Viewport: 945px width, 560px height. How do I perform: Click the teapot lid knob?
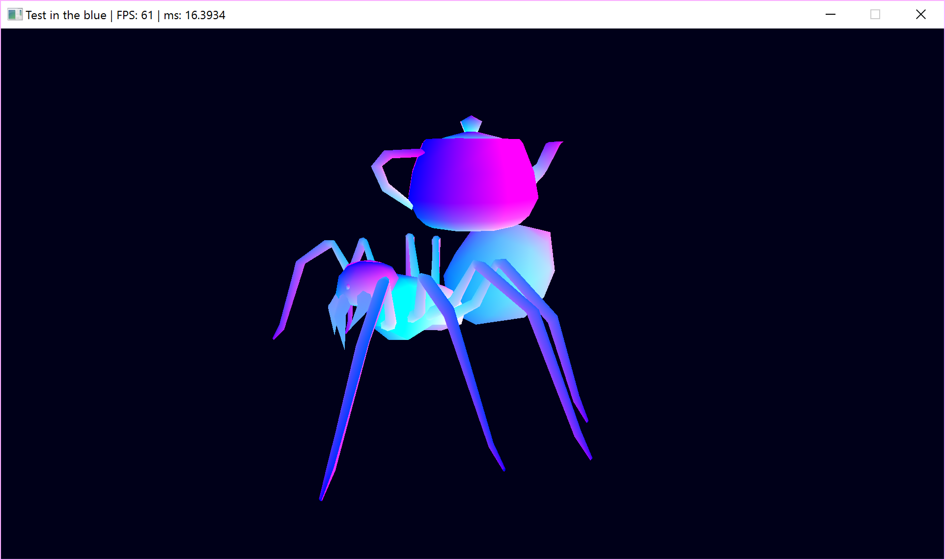pyautogui.click(x=471, y=123)
